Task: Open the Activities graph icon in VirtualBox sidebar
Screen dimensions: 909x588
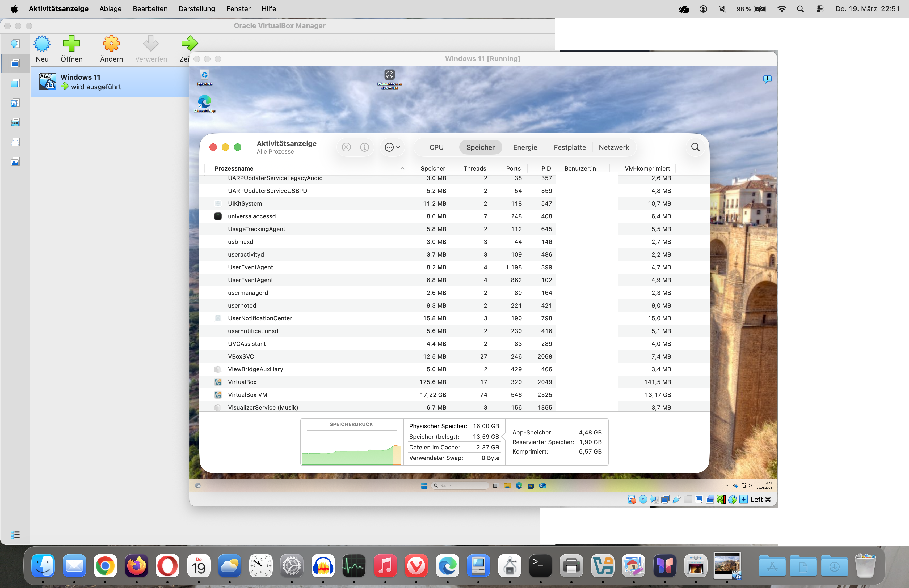Action: pos(15,162)
